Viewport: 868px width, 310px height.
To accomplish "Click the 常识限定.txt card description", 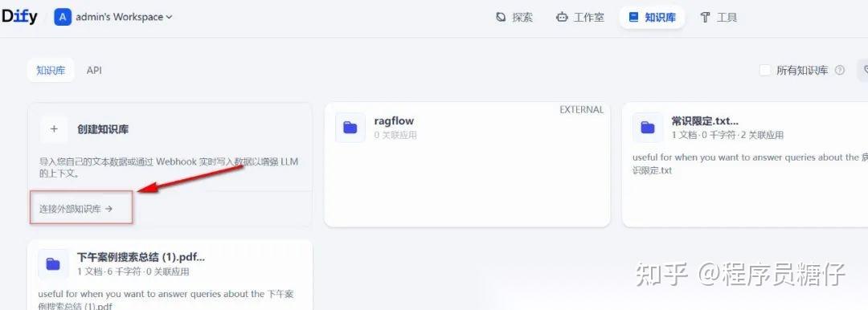I will (x=750, y=164).
